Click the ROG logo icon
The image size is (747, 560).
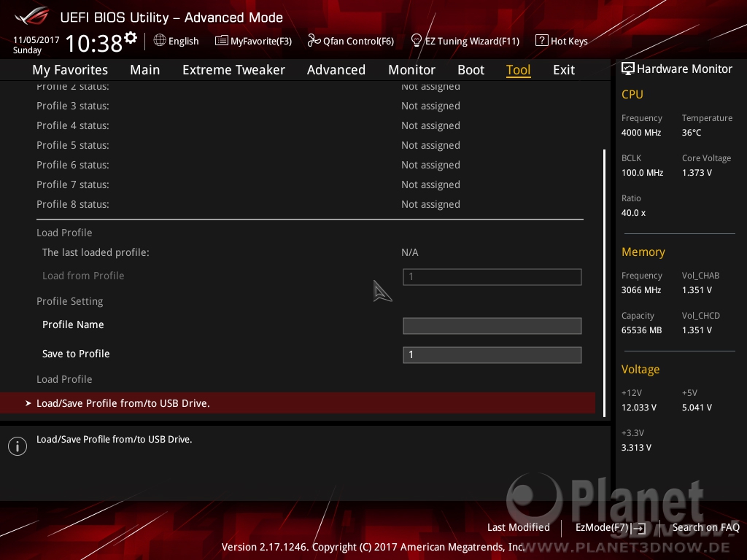point(32,17)
